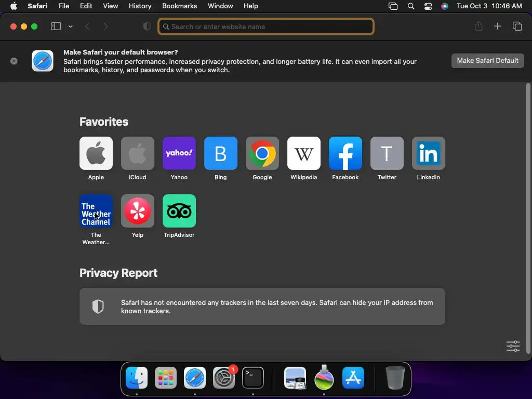Click the Safari compass icon in banner

click(x=43, y=61)
